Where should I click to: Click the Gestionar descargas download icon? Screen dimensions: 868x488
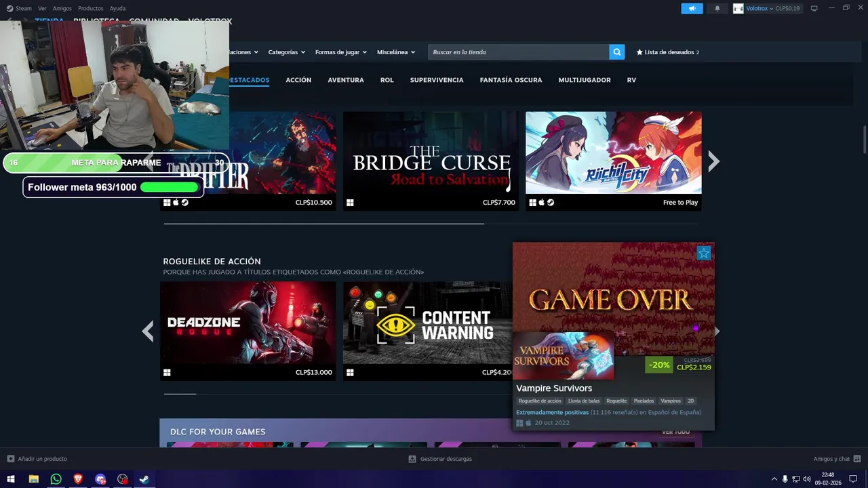tap(412, 459)
